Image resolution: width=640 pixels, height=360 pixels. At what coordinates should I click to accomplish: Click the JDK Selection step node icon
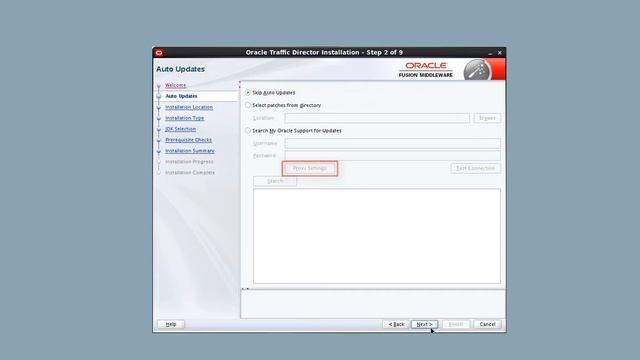pos(159,130)
